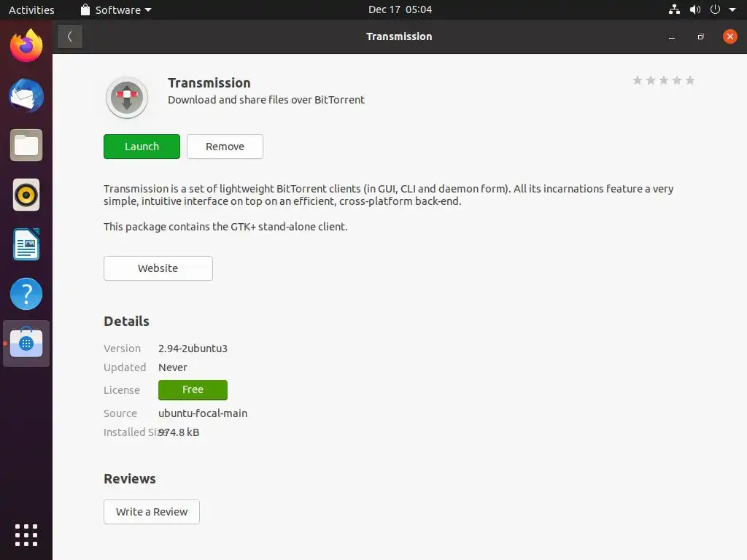The image size is (747, 560).
Task: Open the clock showing Dec 17 05:04
Action: 400,10
